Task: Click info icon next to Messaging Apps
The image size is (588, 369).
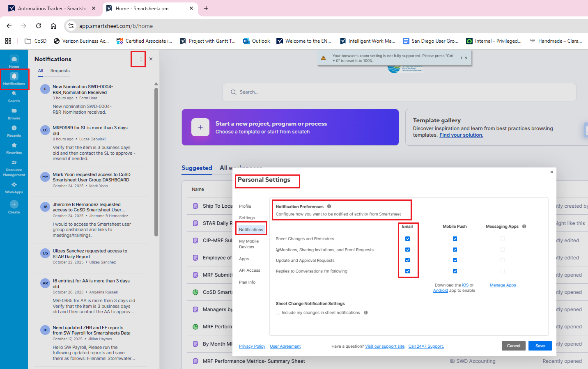Action: click(524, 226)
